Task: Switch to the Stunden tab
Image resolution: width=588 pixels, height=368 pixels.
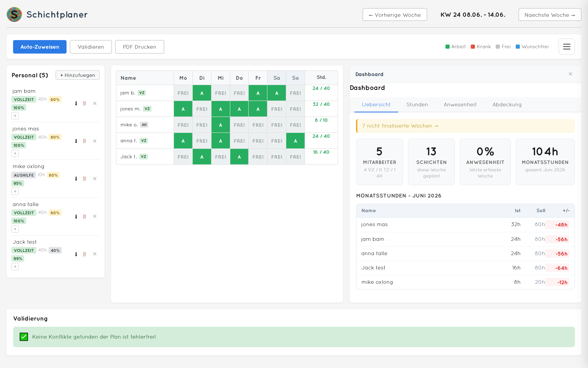Action: [x=417, y=105]
